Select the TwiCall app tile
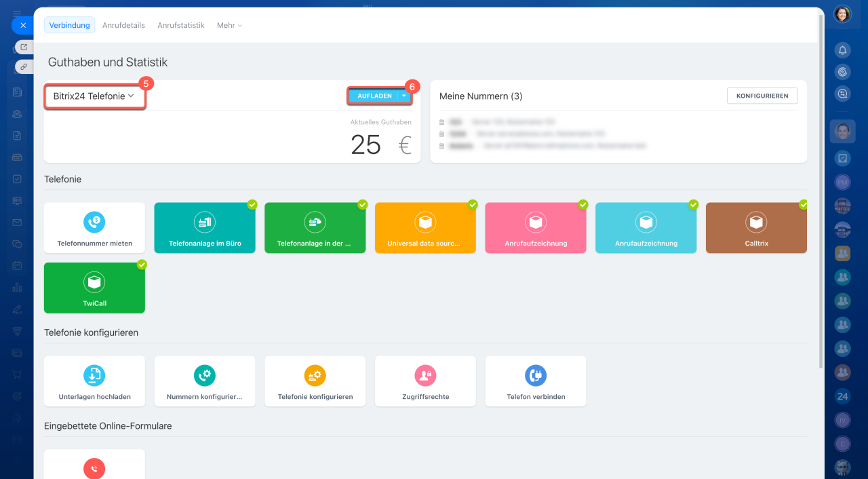This screenshot has height=479, width=868. tap(94, 288)
